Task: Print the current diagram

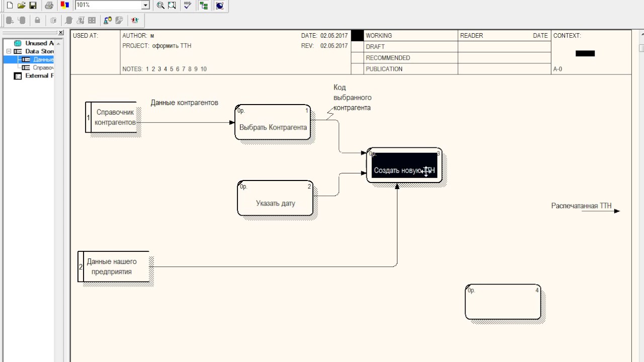Action: (49, 5)
